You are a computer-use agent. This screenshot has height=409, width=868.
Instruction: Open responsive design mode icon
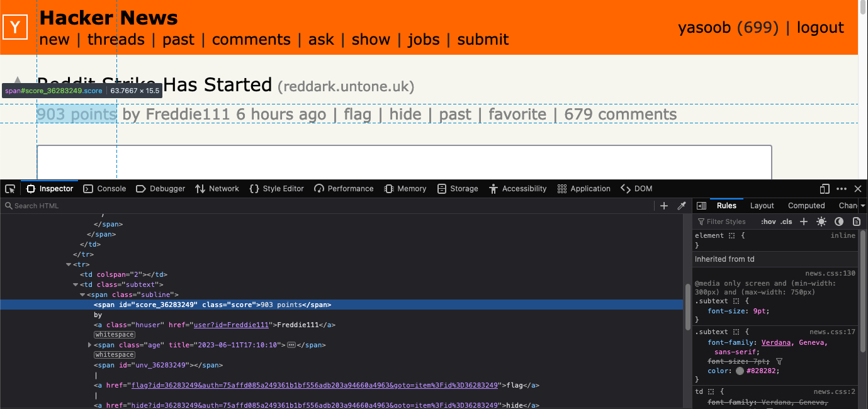825,189
